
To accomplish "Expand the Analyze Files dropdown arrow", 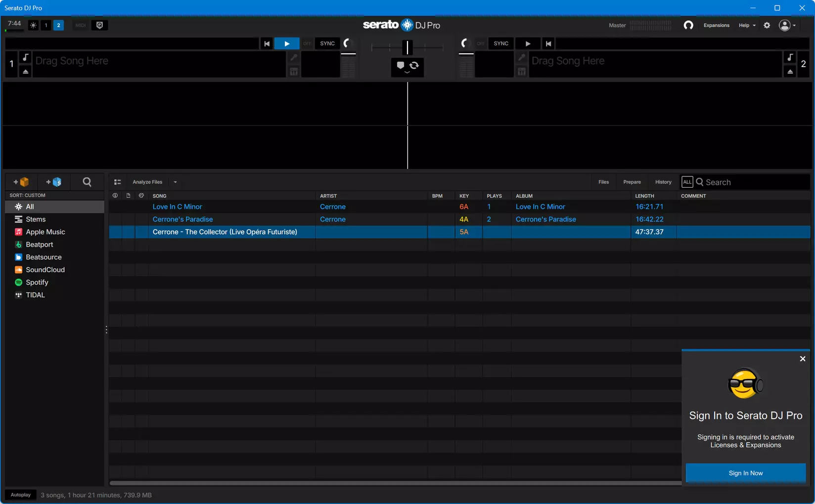I will (x=175, y=182).
